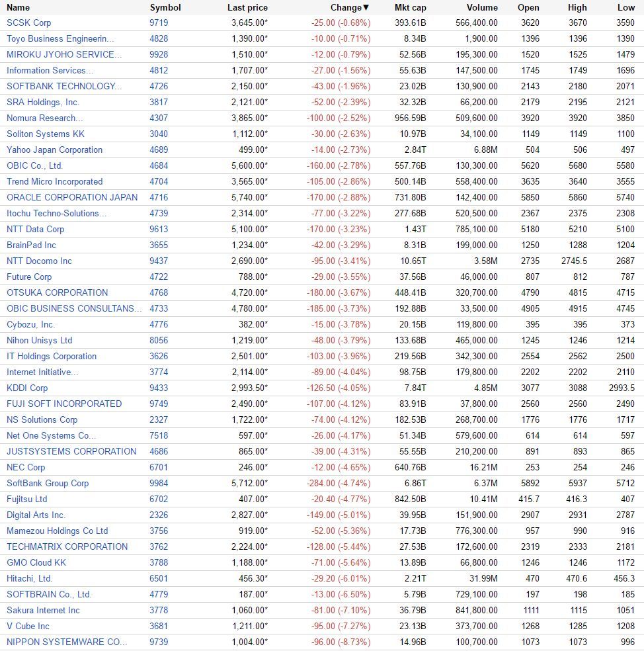Open the SCSK Corp link
This screenshot has width=644, height=651.
(x=28, y=23)
